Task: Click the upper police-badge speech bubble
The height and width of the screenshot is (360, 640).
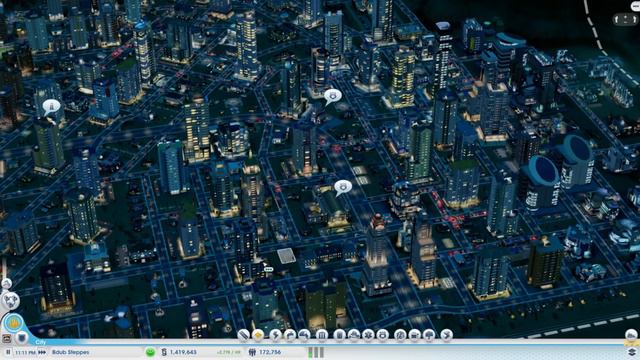Action: 333,97
